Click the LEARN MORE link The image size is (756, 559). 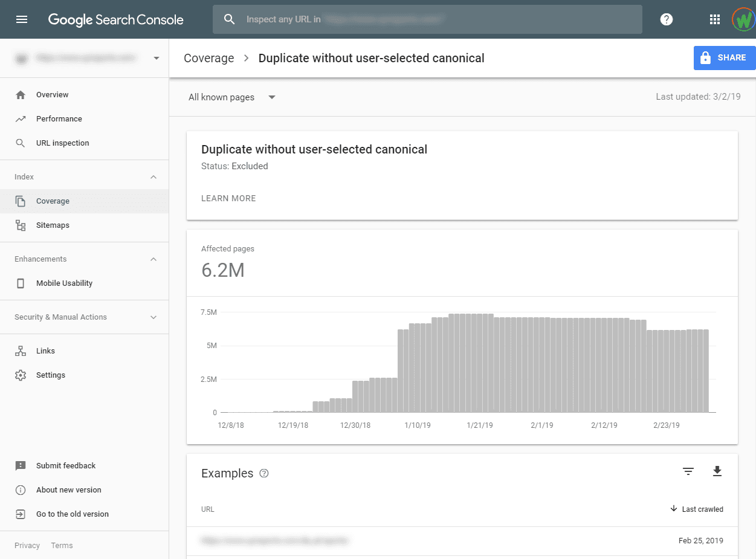coord(228,198)
